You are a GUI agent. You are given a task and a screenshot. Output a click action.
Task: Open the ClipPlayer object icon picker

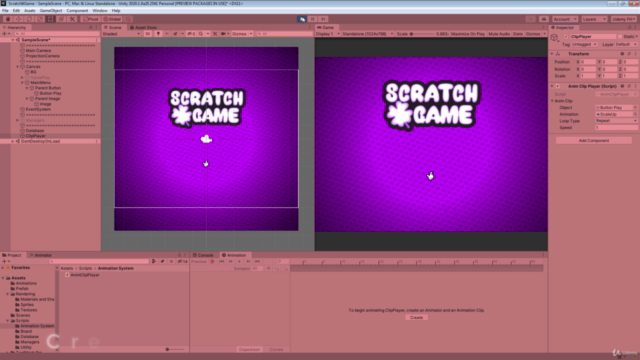pyautogui.click(x=554, y=38)
